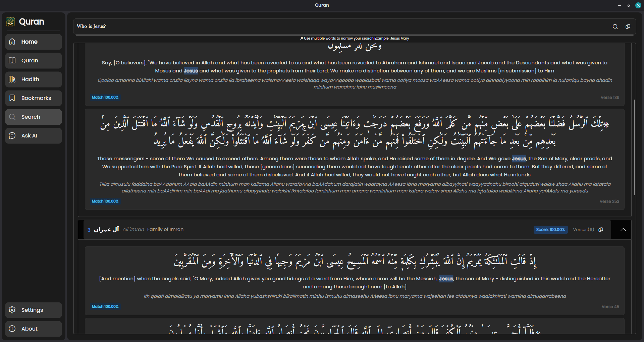Open the Quran section in sidebar
The width and height of the screenshot is (644, 342).
click(34, 61)
